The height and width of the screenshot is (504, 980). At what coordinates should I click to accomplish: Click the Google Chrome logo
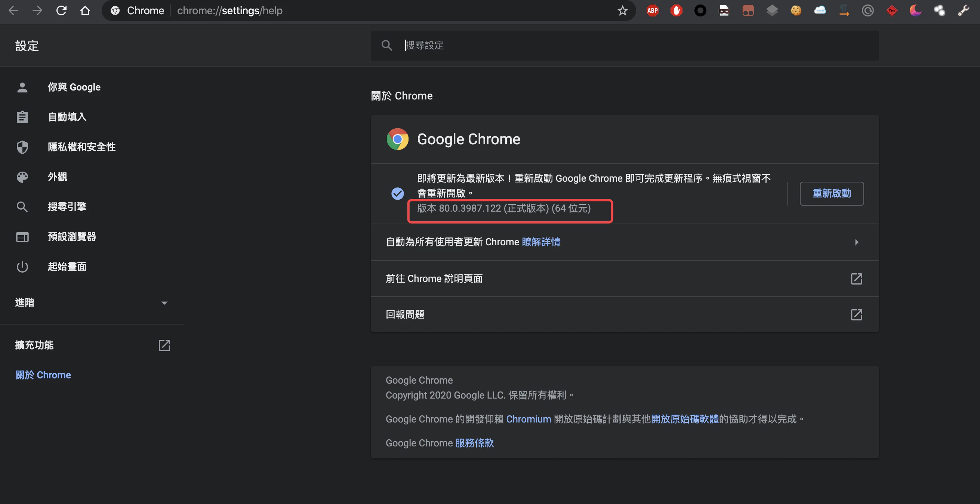click(398, 139)
